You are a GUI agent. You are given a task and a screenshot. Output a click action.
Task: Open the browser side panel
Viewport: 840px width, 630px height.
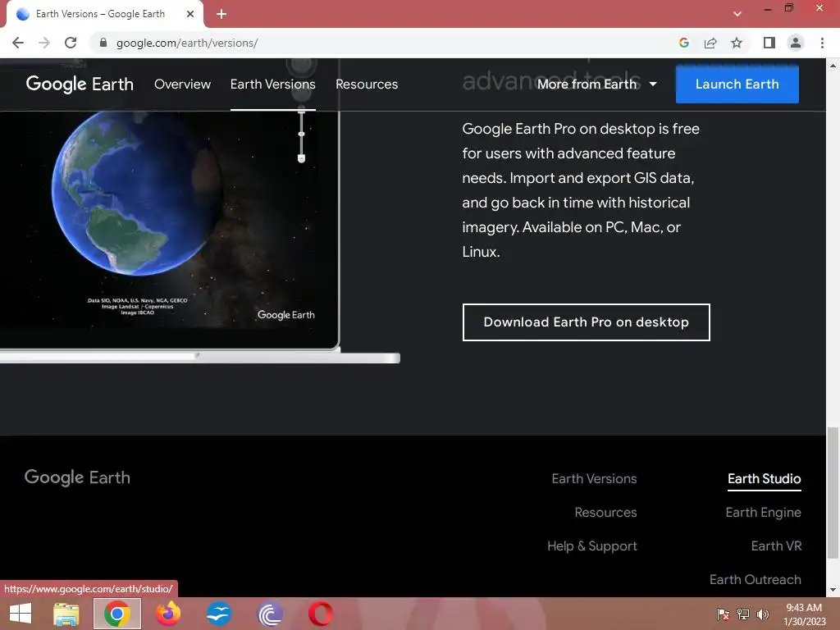769,43
